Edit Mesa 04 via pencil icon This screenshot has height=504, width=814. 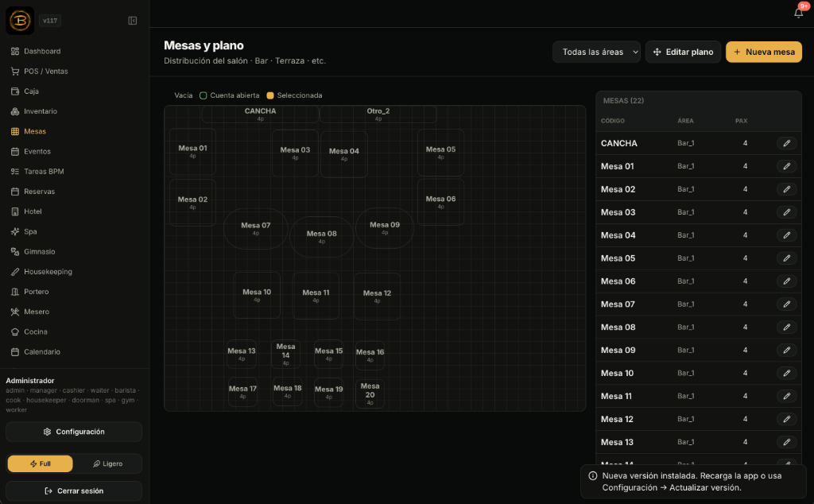(x=786, y=235)
